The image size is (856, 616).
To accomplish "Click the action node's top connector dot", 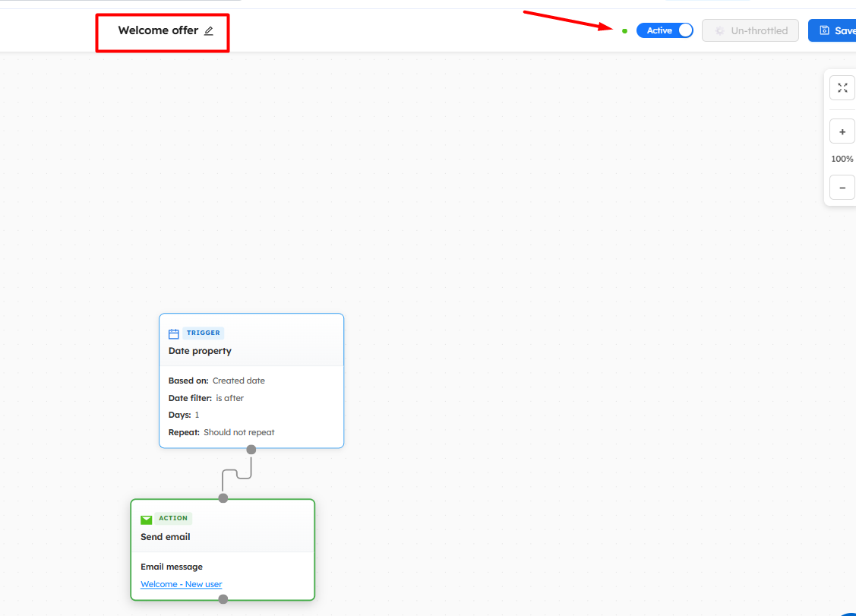I will [223, 498].
